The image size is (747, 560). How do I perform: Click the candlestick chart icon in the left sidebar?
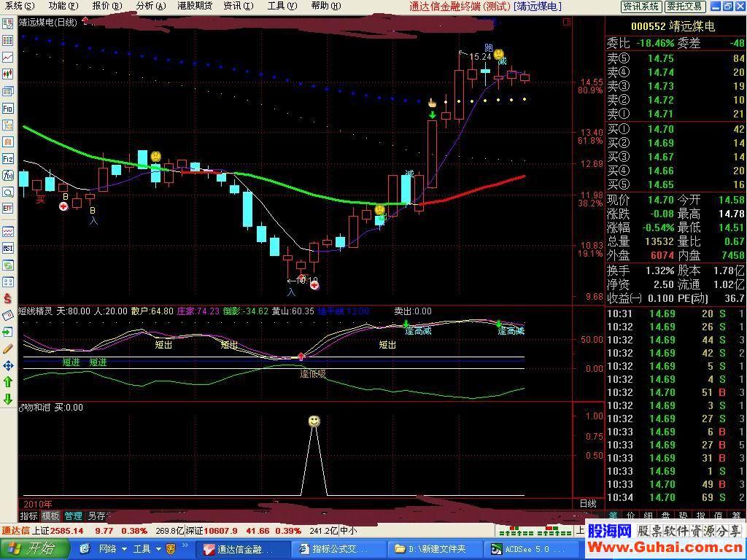pos(7,74)
